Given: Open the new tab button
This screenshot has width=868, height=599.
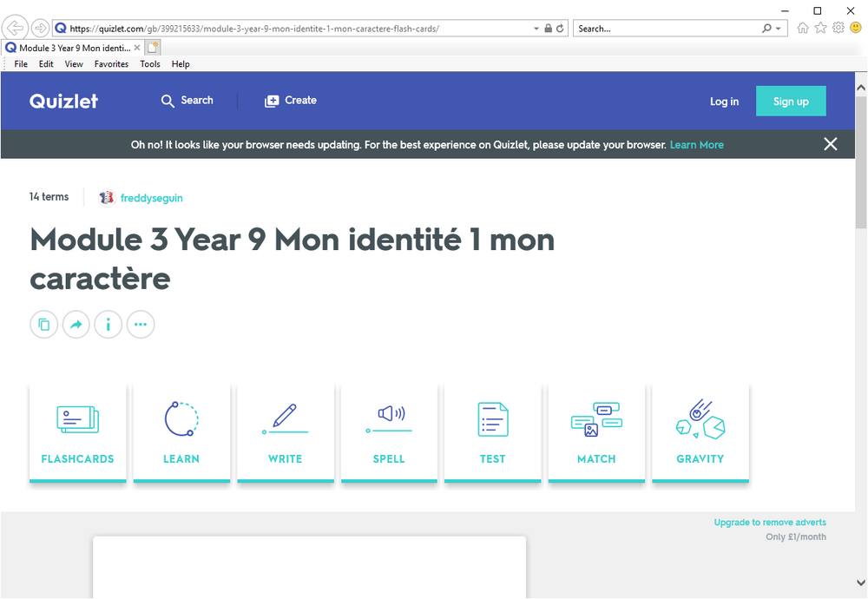Looking at the screenshot, I should pos(153,48).
